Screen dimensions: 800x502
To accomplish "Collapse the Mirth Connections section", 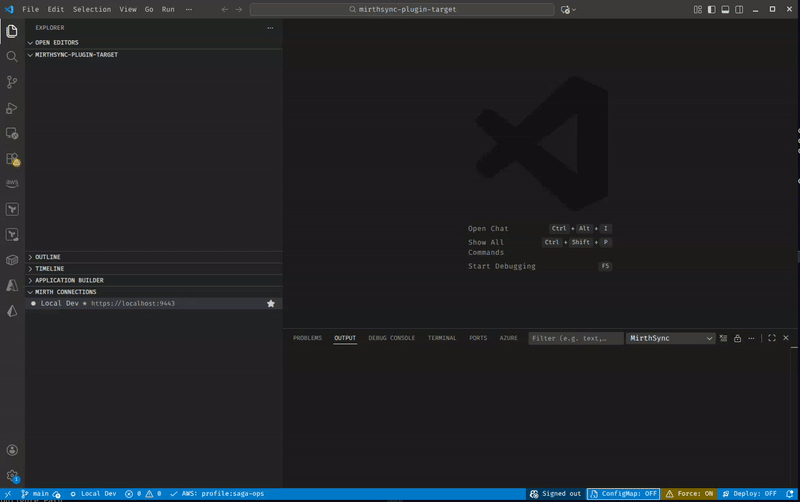I will coord(154,292).
